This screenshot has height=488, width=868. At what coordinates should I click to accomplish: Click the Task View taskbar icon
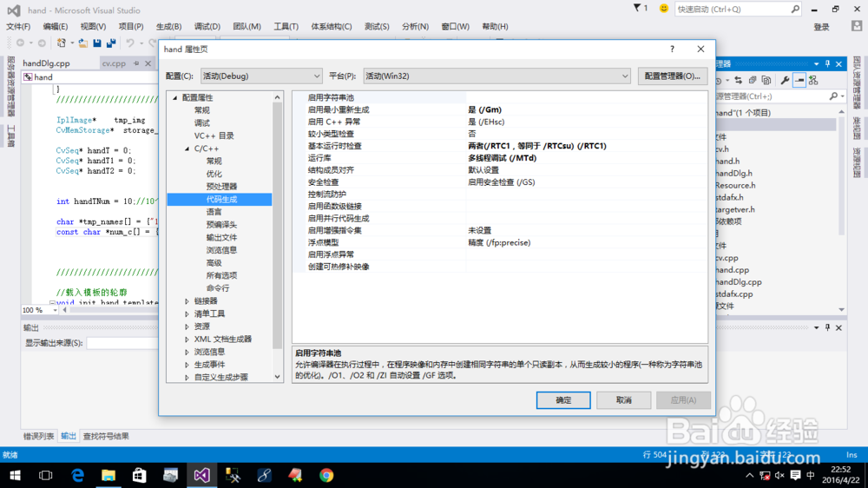coord(46,475)
